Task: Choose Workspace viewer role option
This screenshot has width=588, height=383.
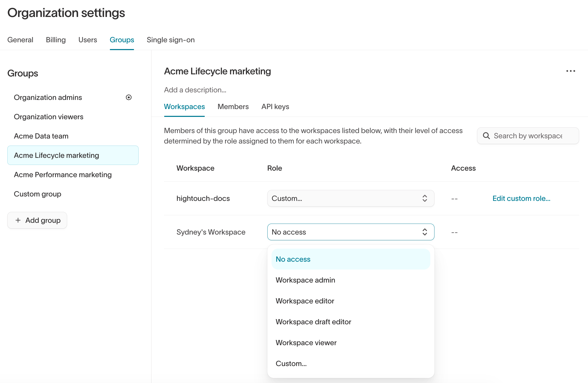Action: click(351, 343)
